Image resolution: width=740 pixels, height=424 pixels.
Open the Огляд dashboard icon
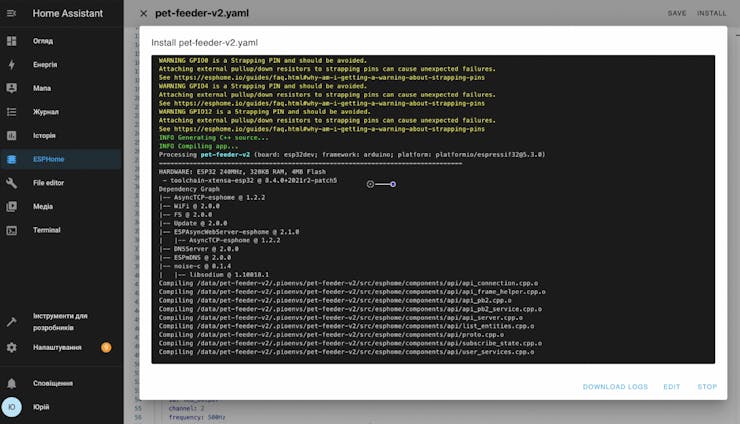(11, 41)
